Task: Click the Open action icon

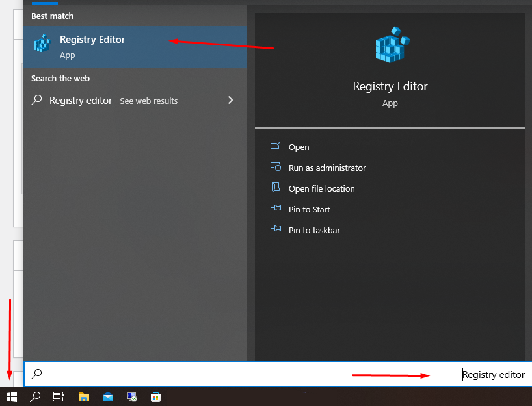Action: [x=275, y=146]
